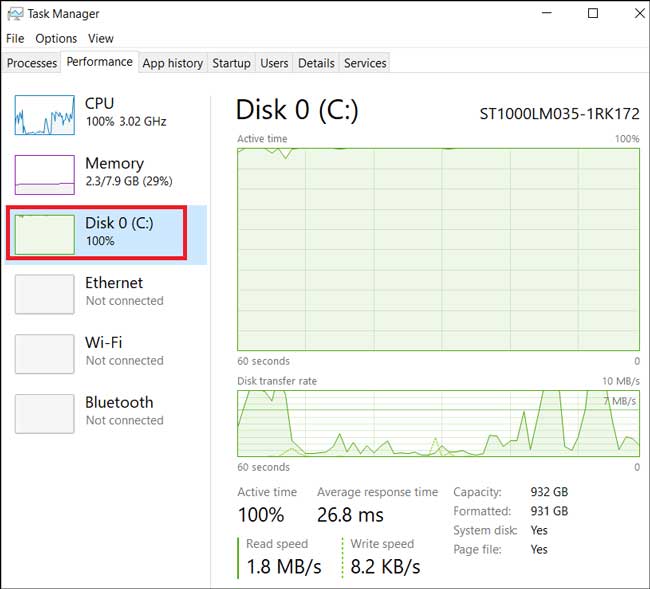Screen dimensions: 650x589
Task: Maximize the Task Manager window
Action: coord(593,13)
